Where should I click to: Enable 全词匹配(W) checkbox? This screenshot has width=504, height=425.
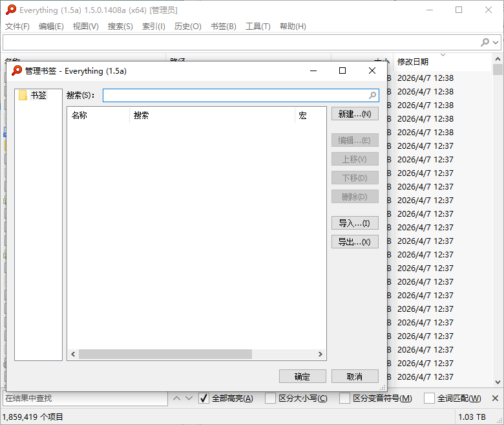429,398
